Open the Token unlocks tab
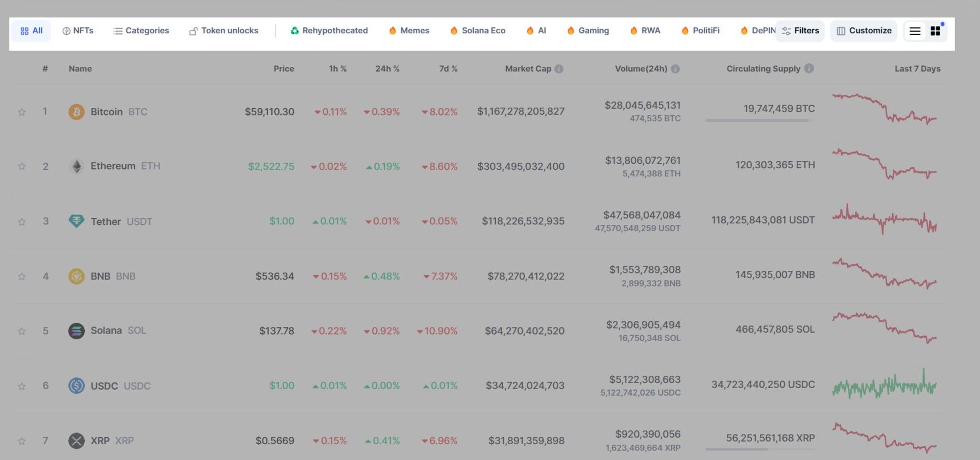 pos(224,31)
